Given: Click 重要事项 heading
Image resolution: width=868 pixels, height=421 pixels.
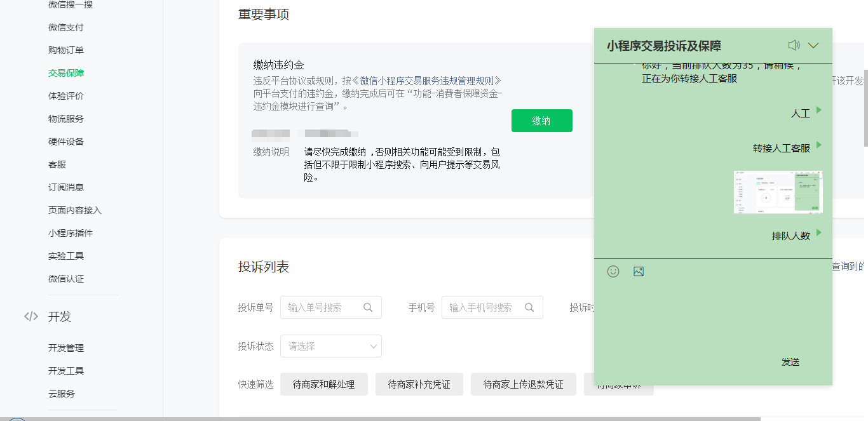Looking at the screenshot, I should pos(264,15).
